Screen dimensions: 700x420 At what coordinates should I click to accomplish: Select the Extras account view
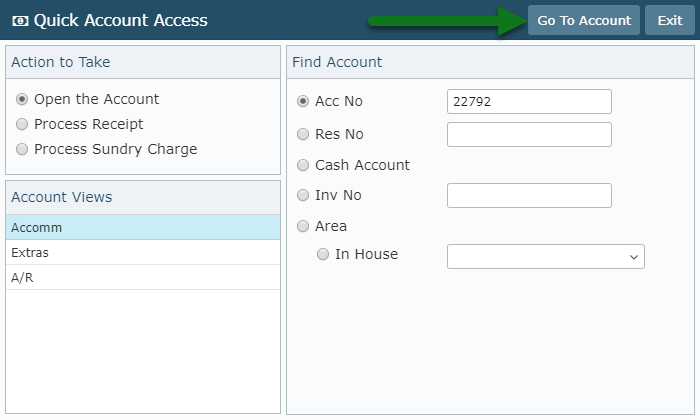143,253
